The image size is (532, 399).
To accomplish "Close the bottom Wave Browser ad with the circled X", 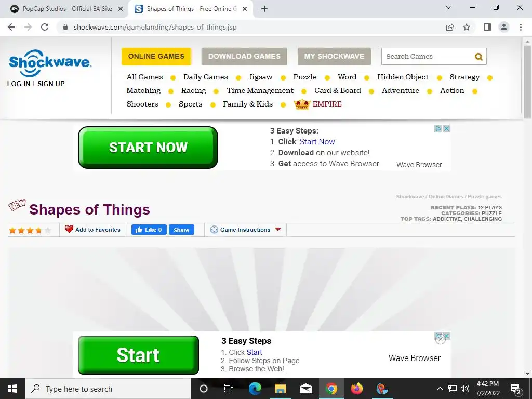I will coord(441,339).
